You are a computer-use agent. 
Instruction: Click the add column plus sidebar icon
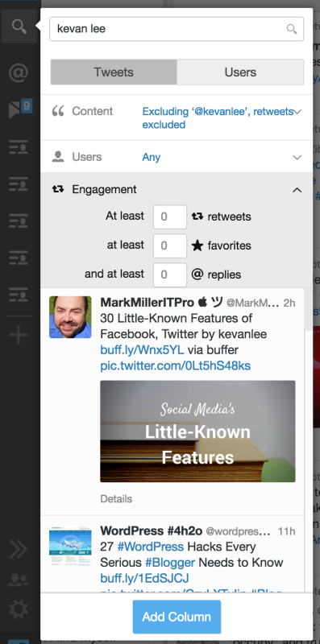[x=19, y=335]
